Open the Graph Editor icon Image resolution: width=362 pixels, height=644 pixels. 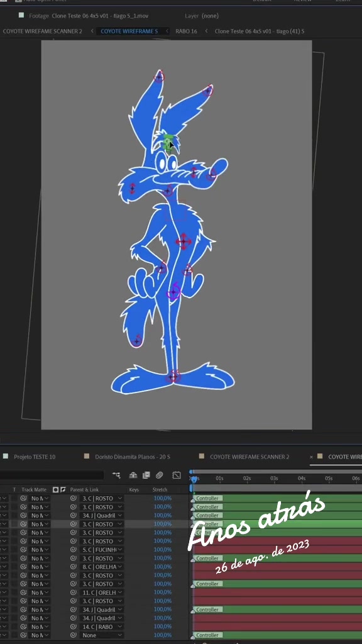[177, 475]
